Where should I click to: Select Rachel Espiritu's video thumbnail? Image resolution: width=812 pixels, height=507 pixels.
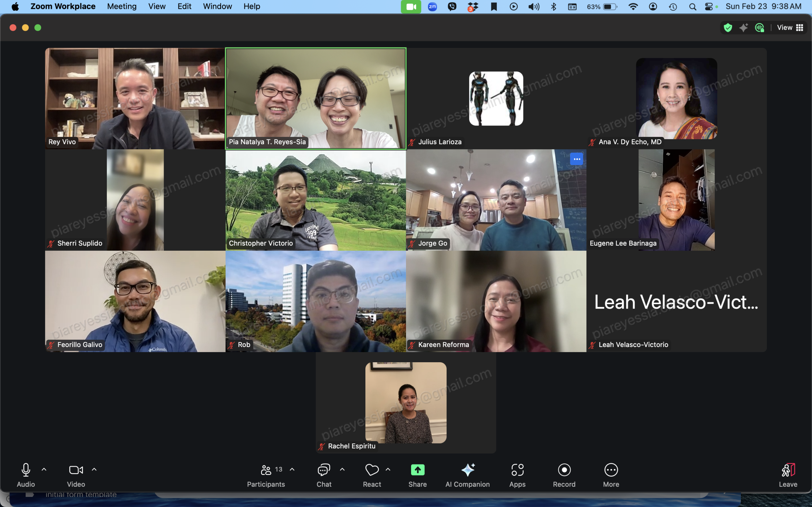406,402
